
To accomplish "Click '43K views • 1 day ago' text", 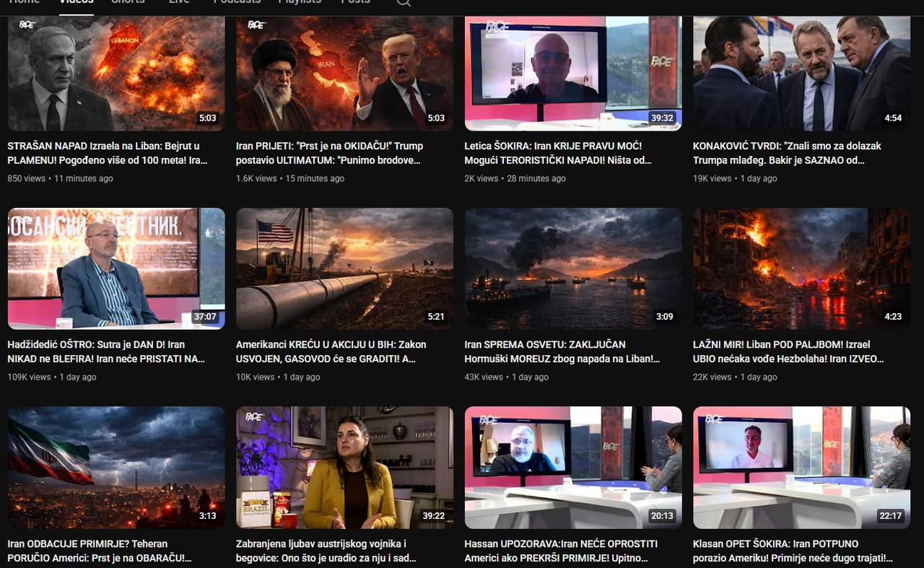I will click(x=507, y=377).
